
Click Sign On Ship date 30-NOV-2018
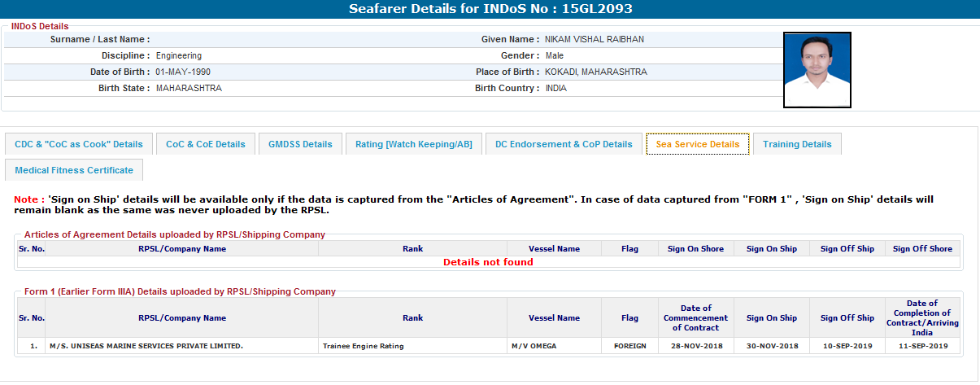pos(771,346)
